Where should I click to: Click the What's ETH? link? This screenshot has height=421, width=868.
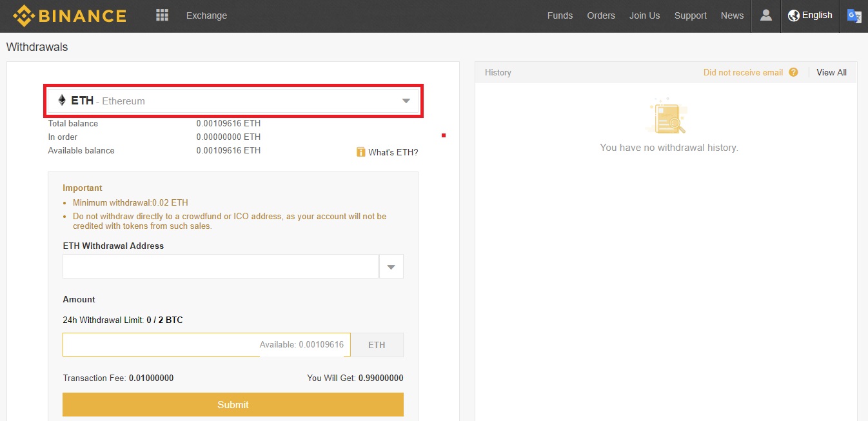coord(393,152)
